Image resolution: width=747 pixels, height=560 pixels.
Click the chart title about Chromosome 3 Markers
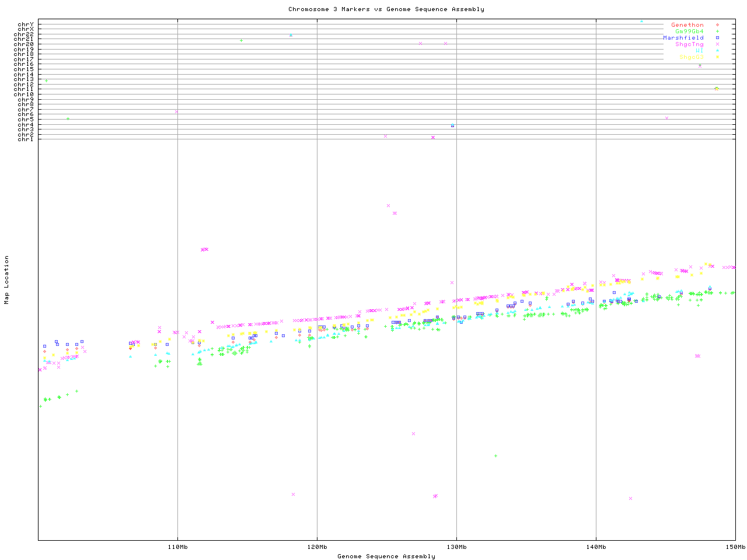[386, 9]
